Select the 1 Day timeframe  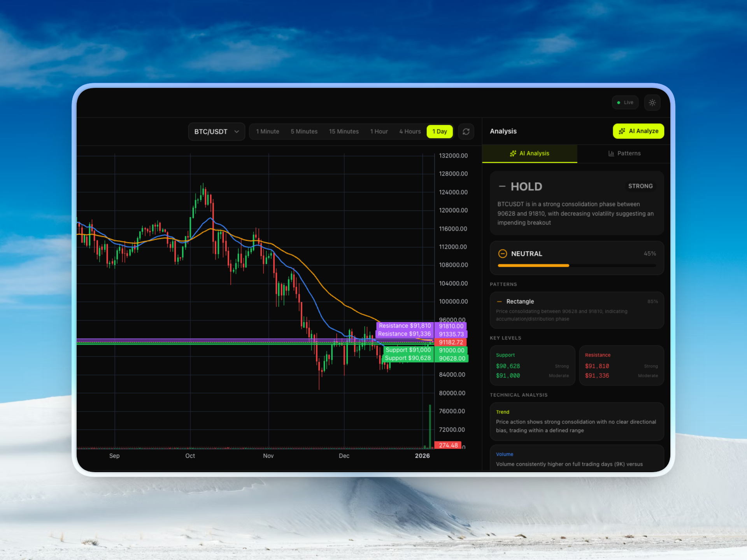point(440,131)
